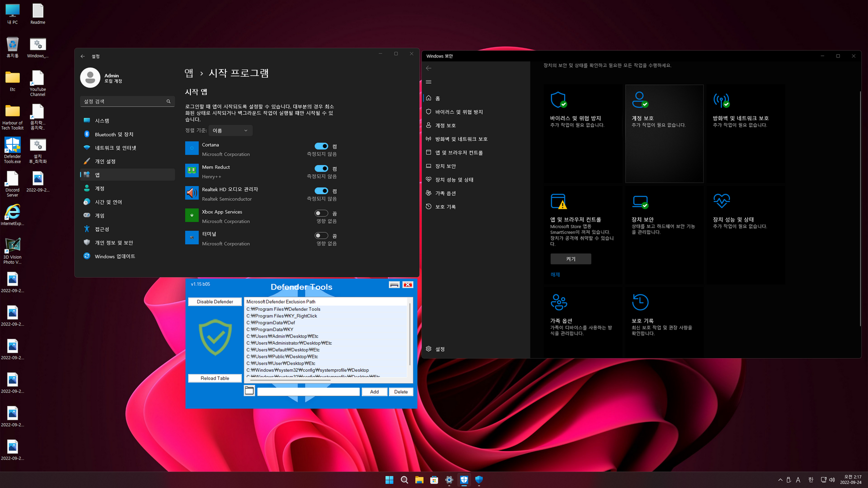The width and height of the screenshot is (868, 488).
Task: Enable Xbox App Services startup switch
Action: 321,213
